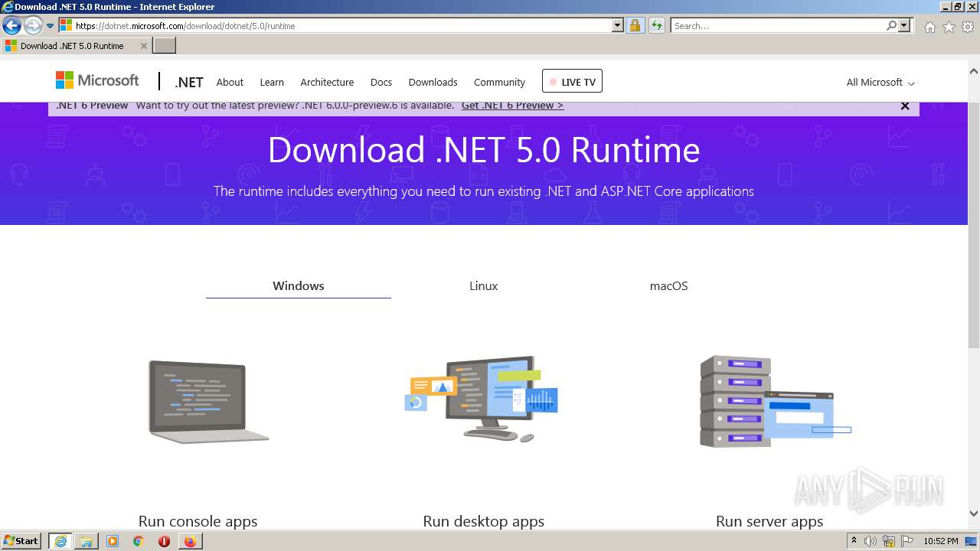Screen dimensions: 980x551
Task: Launch Firefox from the taskbar
Action: click(190, 541)
